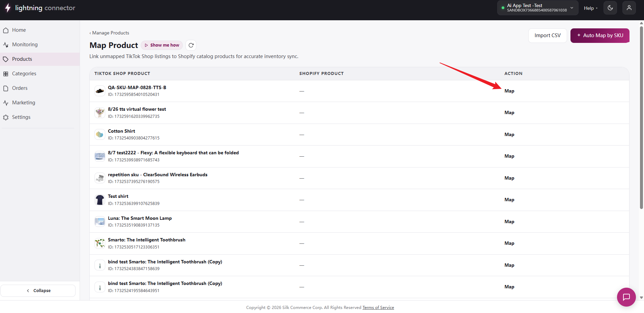Open the user profile icon

click(x=629, y=8)
